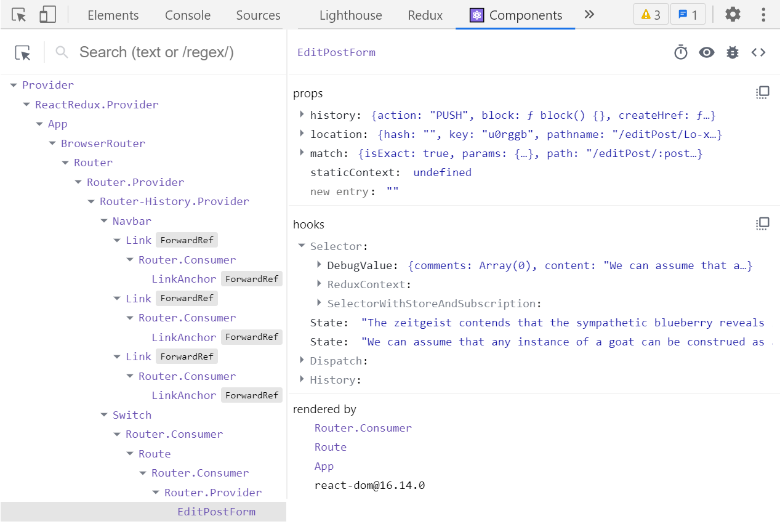The width and height of the screenshot is (780, 532).
Task: Click the inspect element picker icon
Action: pyautogui.click(x=19, y=15)
